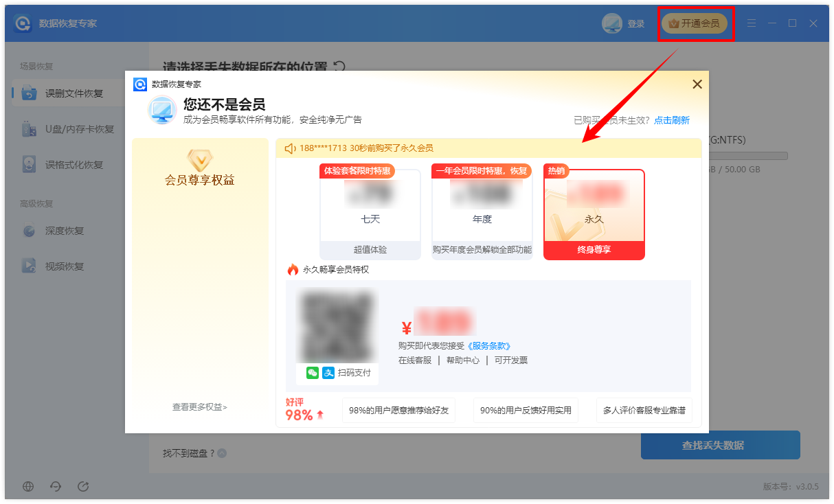
Task: Click the app logo in the main title bar
Action: click(23, 23)
